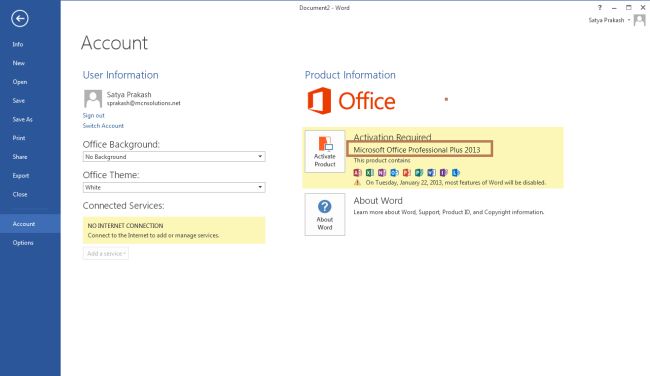Click the sprakash email address
Viewport: 650px width, 376px height.
(x=143, y=103)
